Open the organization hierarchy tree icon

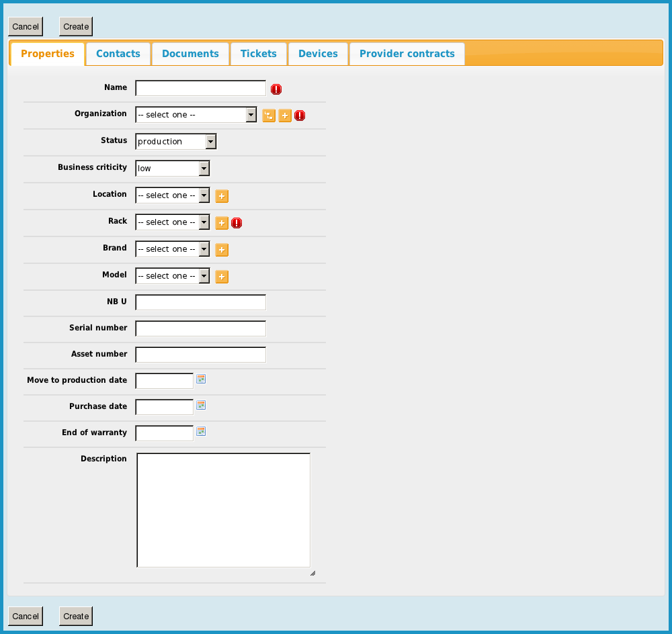(269, 116)
